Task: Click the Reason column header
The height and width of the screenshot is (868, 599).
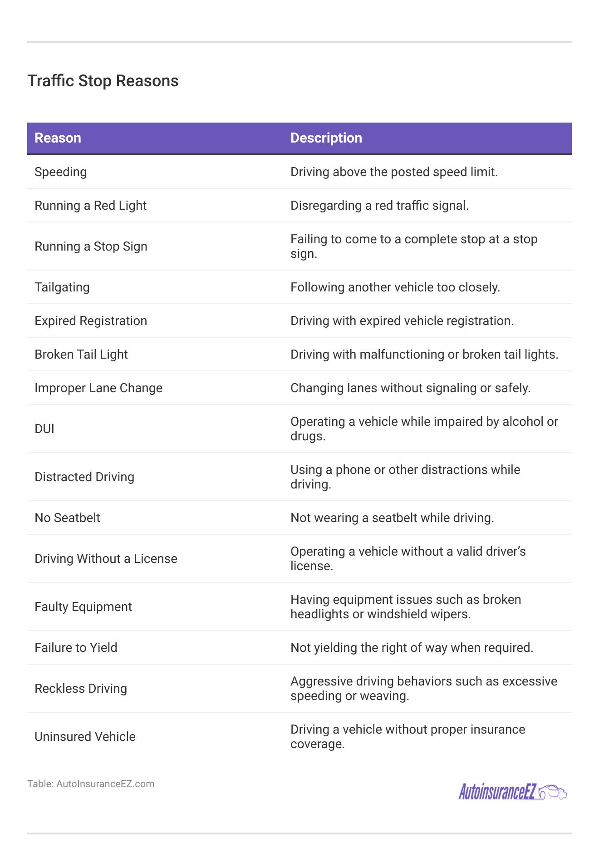Action: pyautogui.click(x=58, y=138)
